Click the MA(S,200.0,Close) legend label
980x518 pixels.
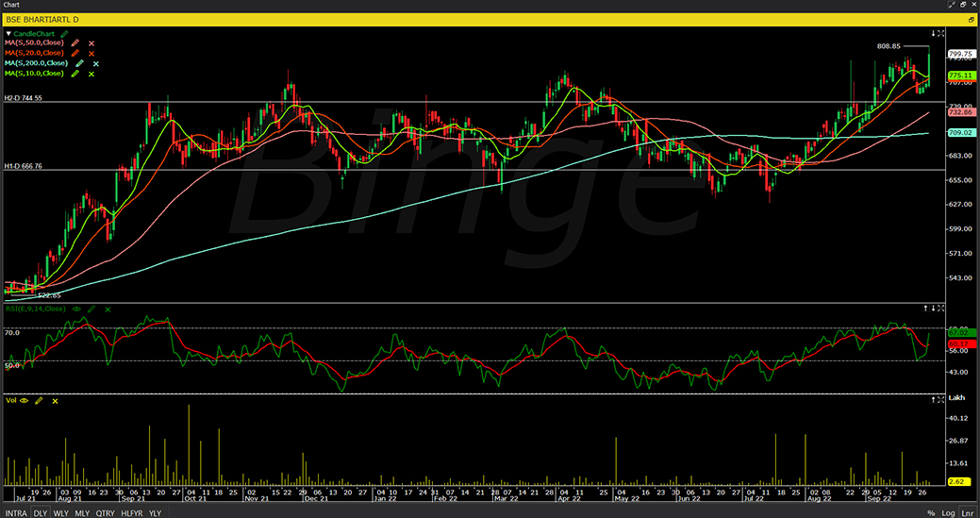pos(36,63)
